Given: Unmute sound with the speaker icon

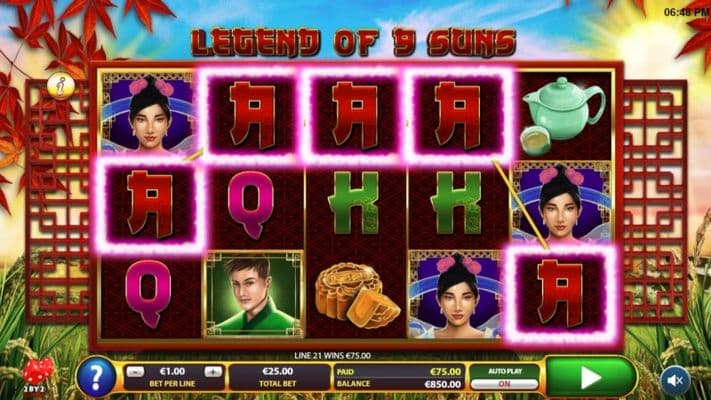Looking at the screenshot, I should pos(675,380).
